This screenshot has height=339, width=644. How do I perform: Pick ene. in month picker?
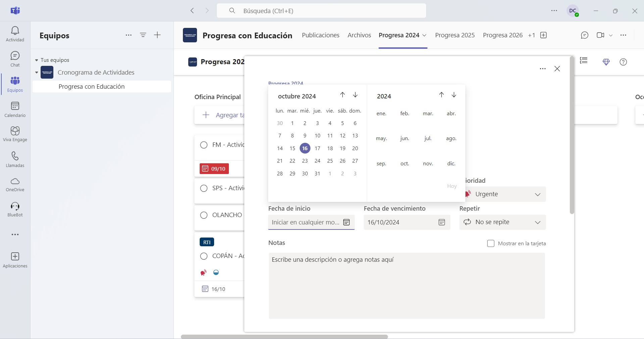click(381, 114)
